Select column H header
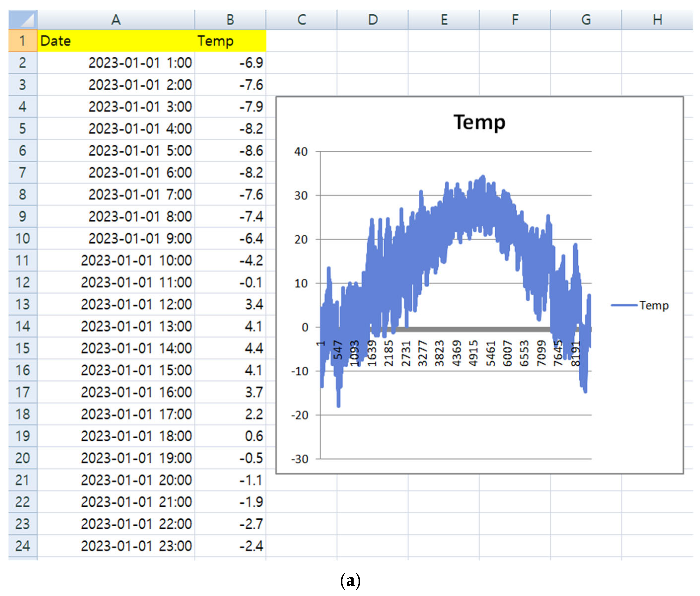The height and width of the screenshot is (596, 700). point(657,20)
